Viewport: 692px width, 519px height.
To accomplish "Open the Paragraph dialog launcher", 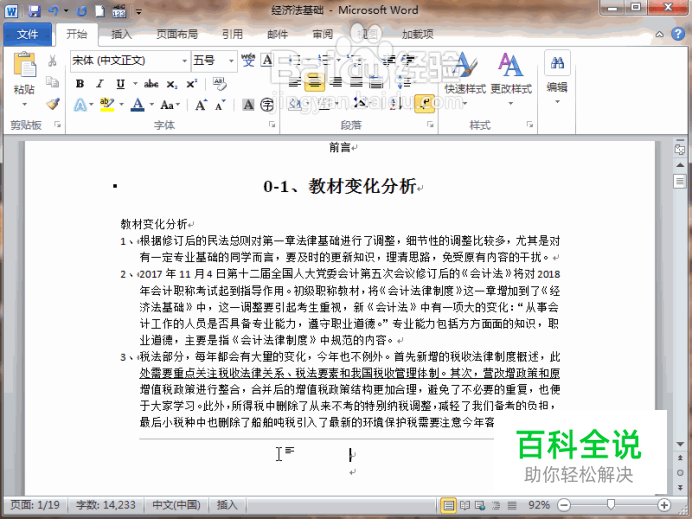I will click(430, 125).
